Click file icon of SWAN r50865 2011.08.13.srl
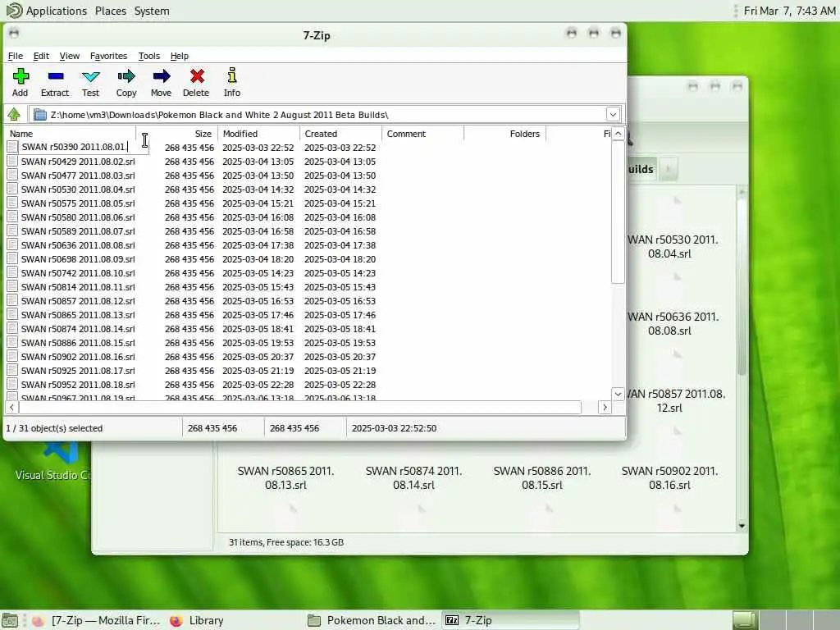 tap(12, 314)
